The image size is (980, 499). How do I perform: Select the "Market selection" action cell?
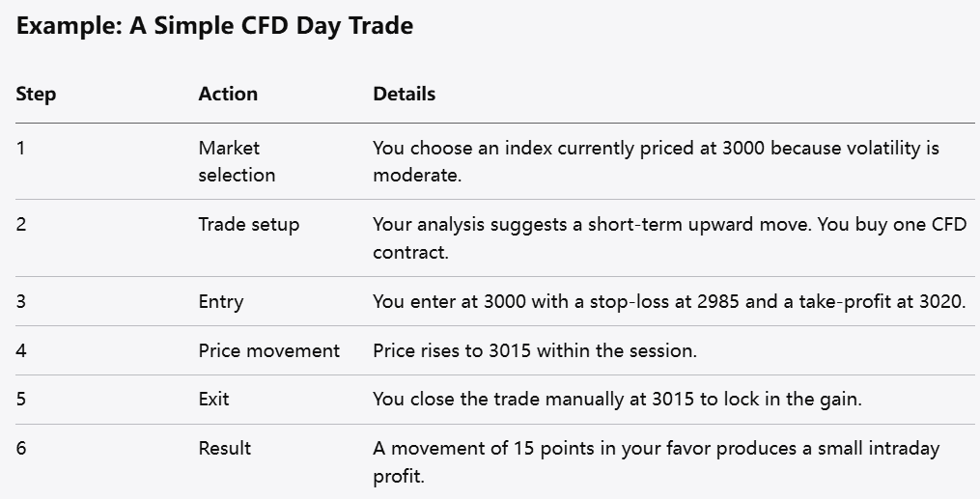[237, 161]
